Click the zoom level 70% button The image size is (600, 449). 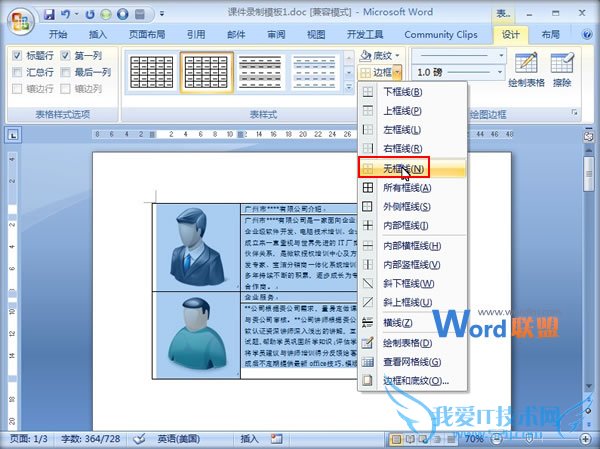(x=474, y=438)
